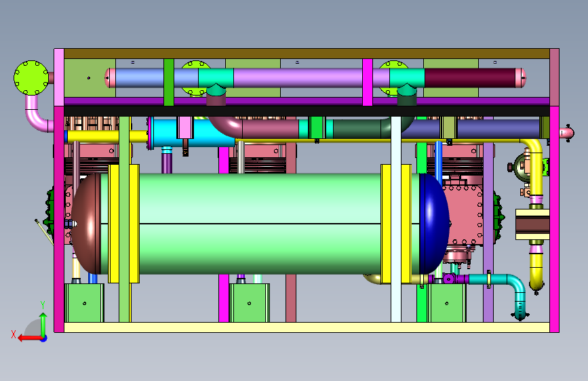The image size is (588, 381).
Task: Select the brown block inside cream bracket
Action: pyautogui.click(x=532, y=224)
